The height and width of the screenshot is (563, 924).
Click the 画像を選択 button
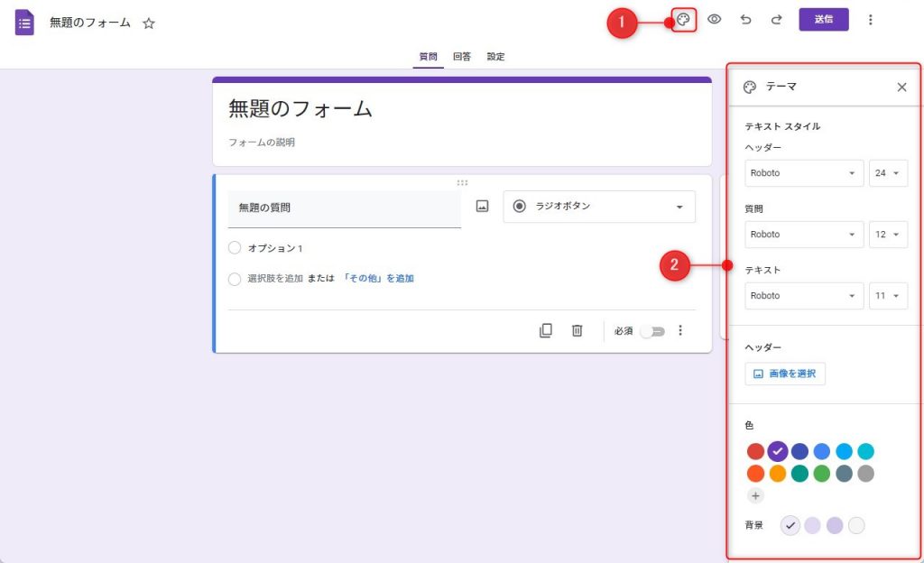tap(785, 374)
